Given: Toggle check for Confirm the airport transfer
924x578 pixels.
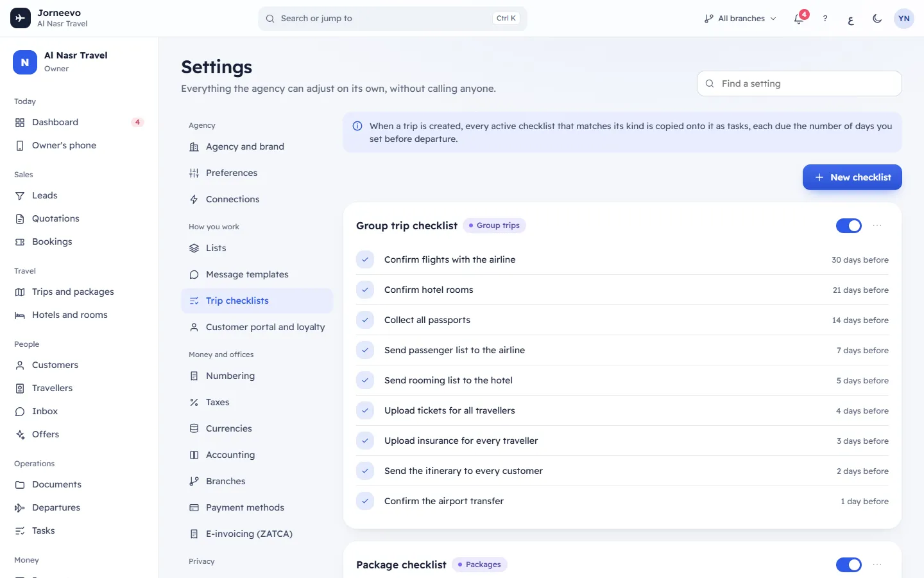Looking at the screenshot, I should 365,501.
